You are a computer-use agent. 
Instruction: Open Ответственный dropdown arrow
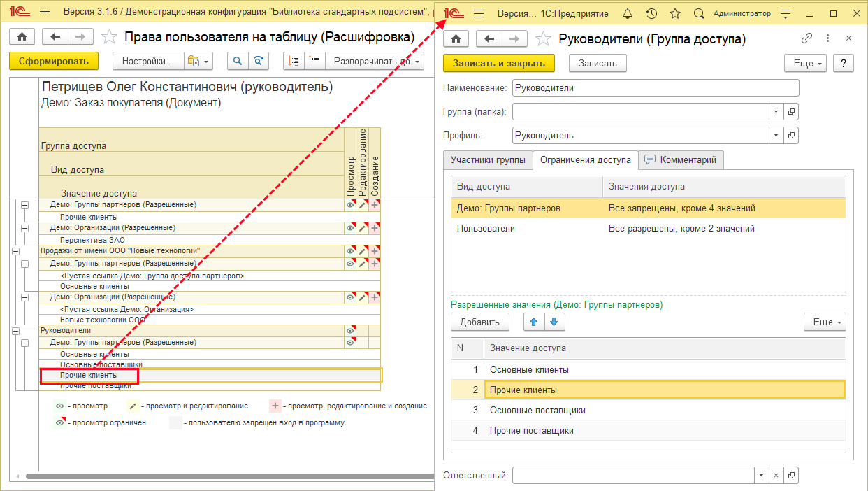762,475
